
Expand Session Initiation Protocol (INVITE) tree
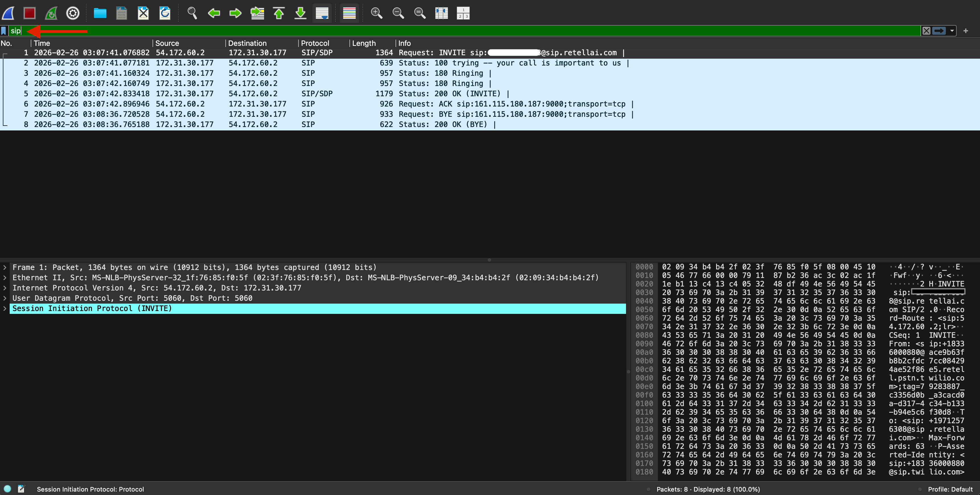5,308
